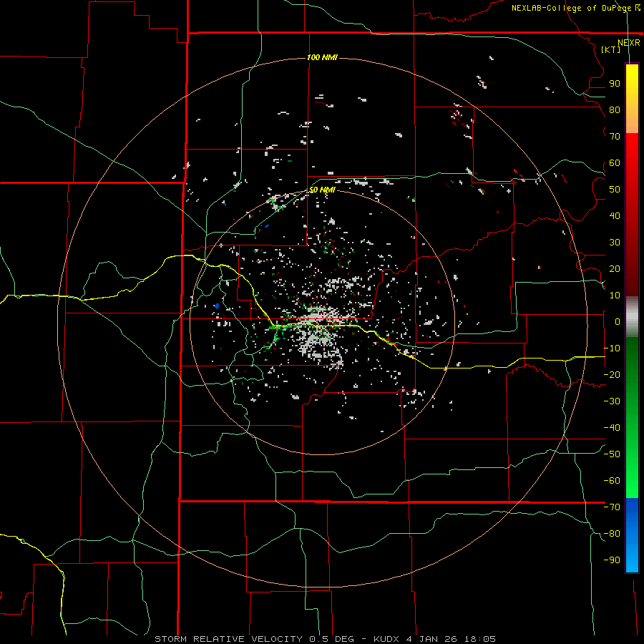The image size is (644, 644).
Task: Select the 70 tick label on the scale
Action: 615,137
